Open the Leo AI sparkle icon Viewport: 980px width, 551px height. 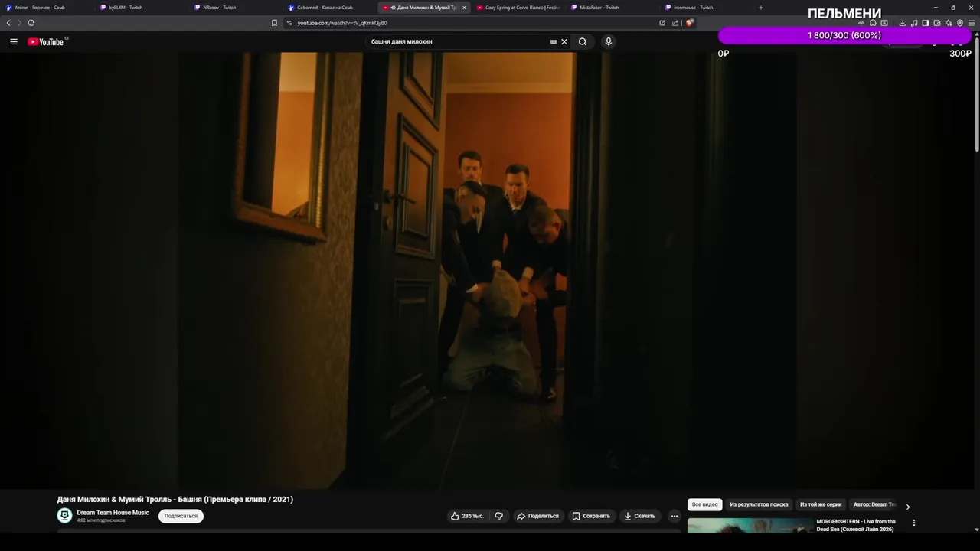949,23
